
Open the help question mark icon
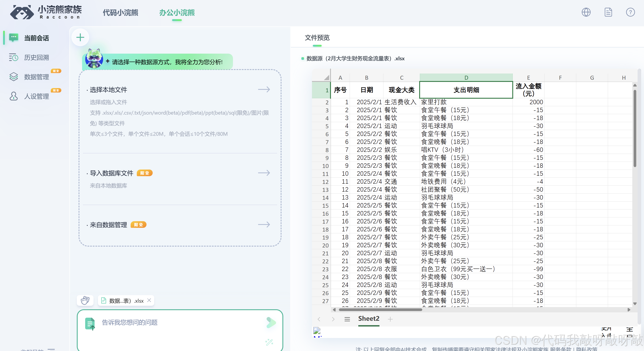click(x=630, y=12)
